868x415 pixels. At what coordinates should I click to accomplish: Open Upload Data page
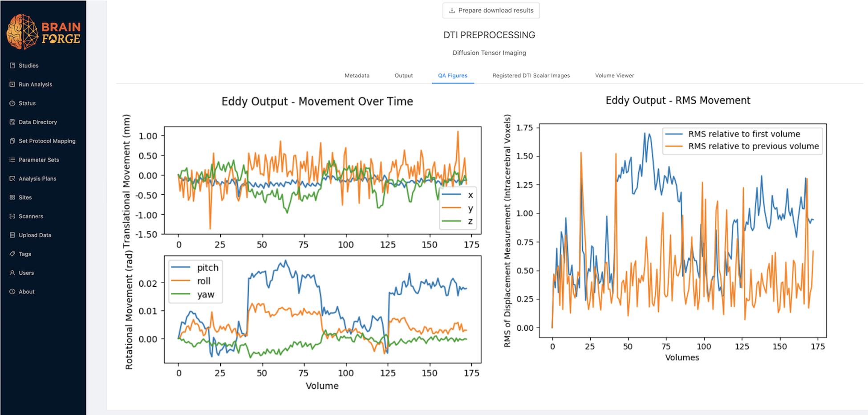35,235
